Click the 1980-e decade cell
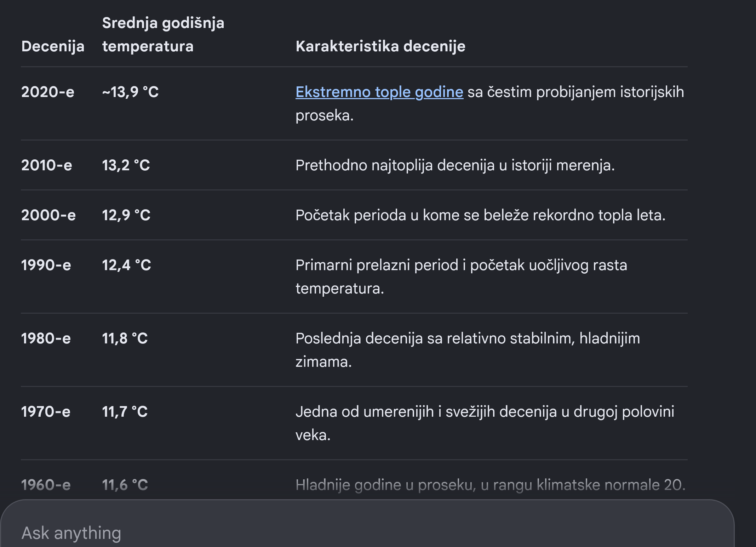 coord(46,338)
